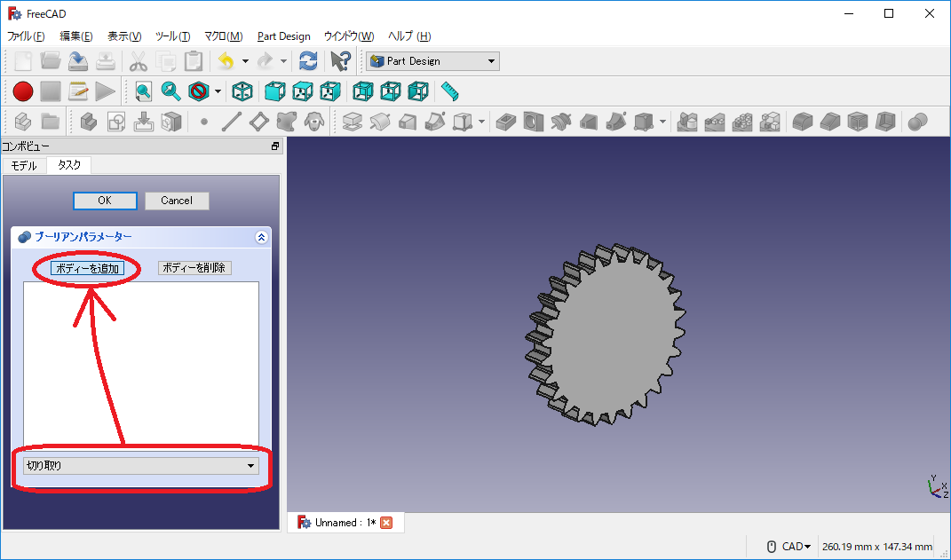Click the Stop macro recording square icon

tap(51, 91)
